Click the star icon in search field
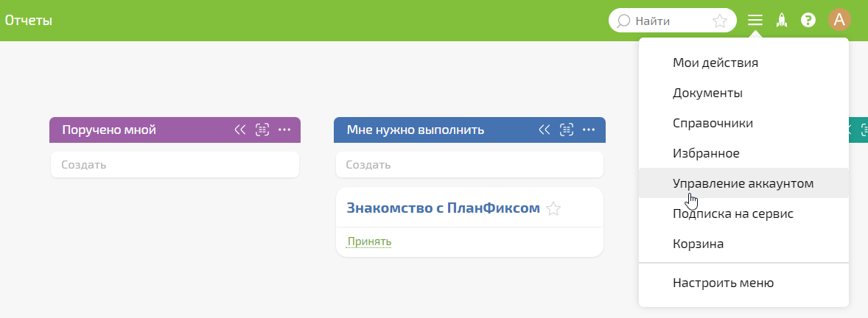Viewport: 868px width, 318px height. [720, 21]
